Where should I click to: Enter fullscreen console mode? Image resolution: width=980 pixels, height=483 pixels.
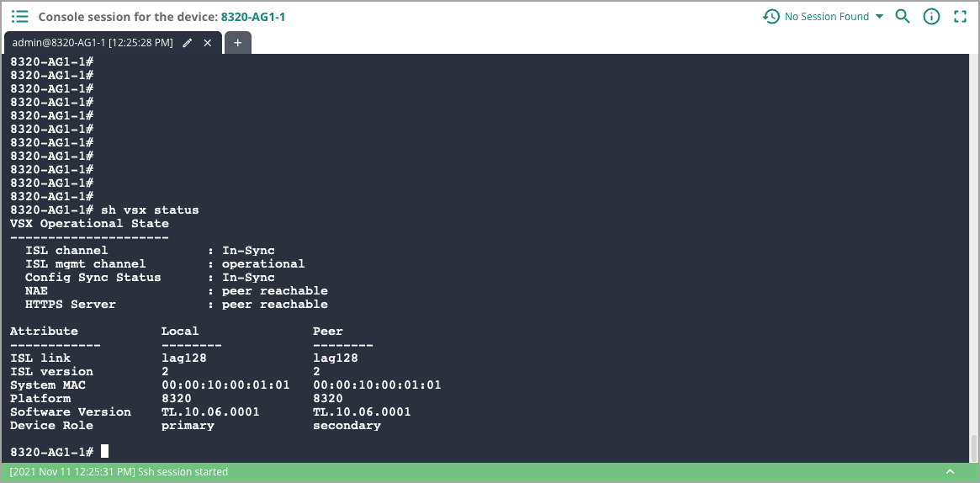960,17
